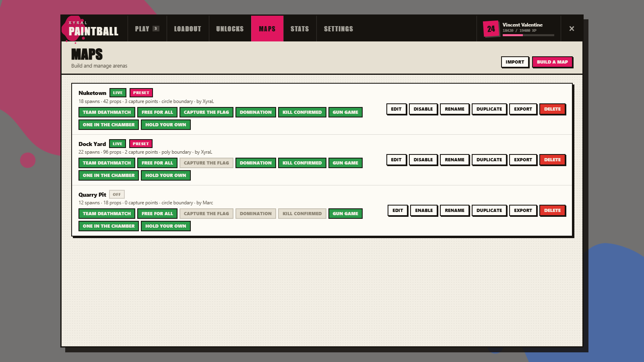Toggle Hold Your Own for Nuketown
The height and width of the screenshot is (362, 644).
166,125
